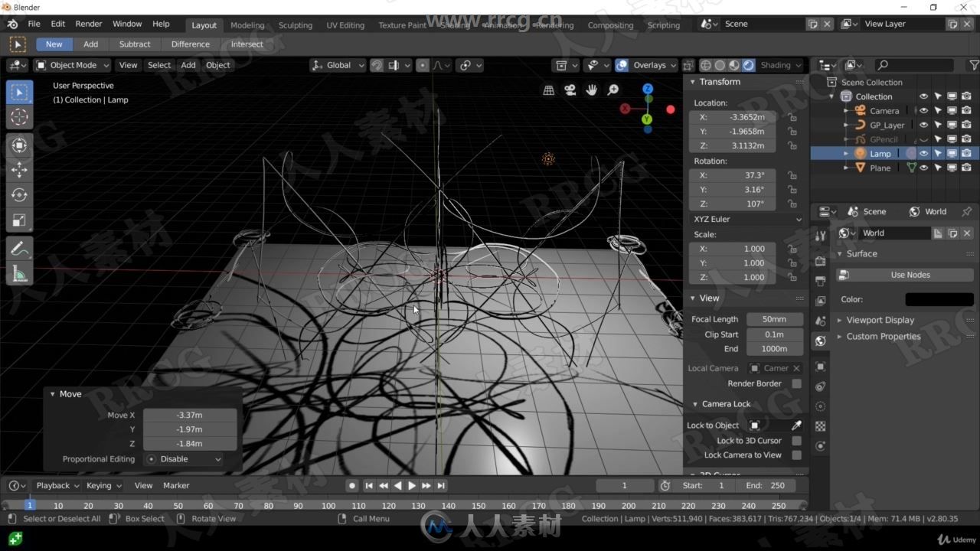Viewport: 980px width, 551px height.
Task: Click the blue Z axis on navigation gizmo
Action: pyautogui.click(x=648, y=90)
